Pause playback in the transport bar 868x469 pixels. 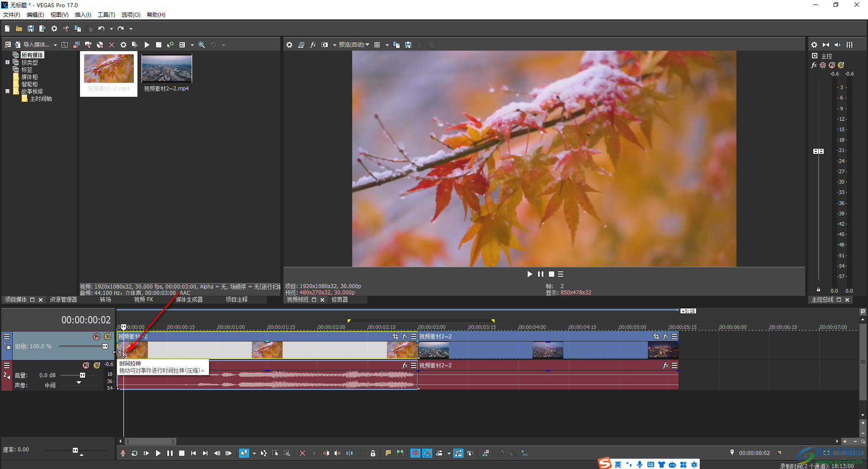coord(170,453)
